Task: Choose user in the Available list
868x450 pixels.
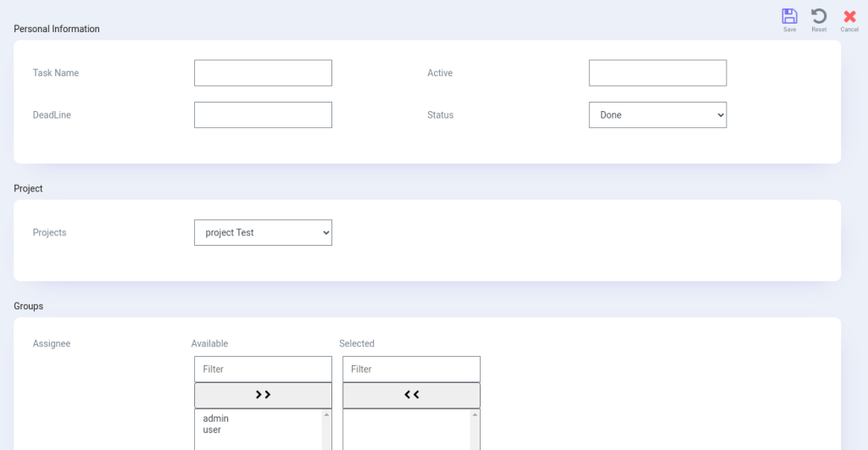Action: point(212,430)
